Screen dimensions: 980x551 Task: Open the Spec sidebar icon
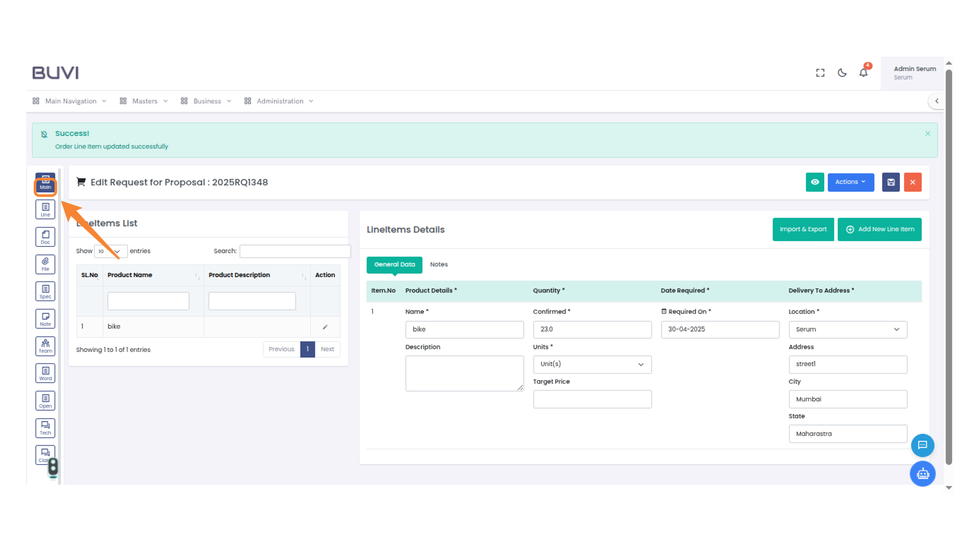pos(45,291)
